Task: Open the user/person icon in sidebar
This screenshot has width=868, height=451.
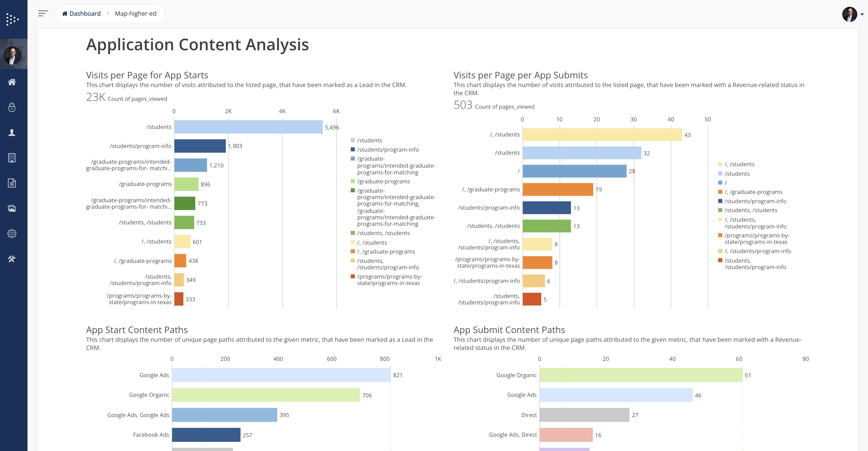Action: 12,133
